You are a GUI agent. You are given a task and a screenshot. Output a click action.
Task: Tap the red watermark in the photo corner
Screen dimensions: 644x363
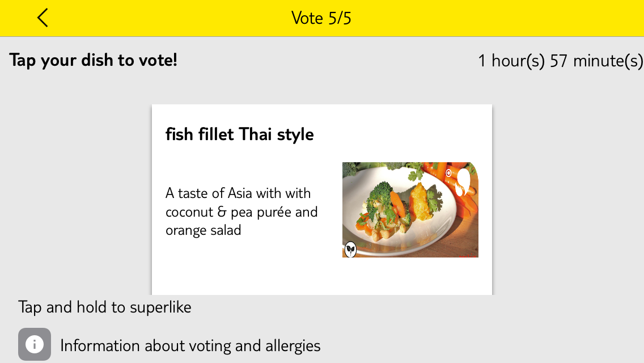(467, 255)
